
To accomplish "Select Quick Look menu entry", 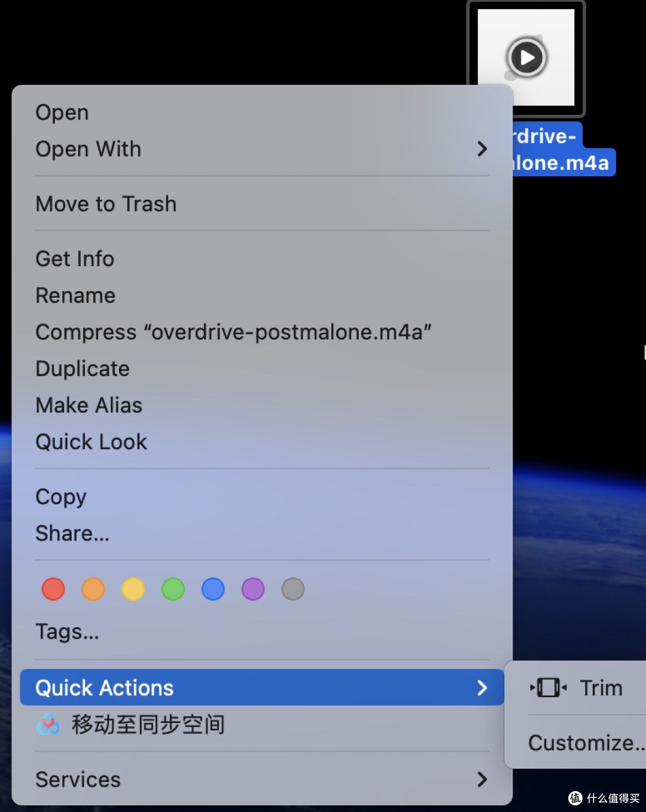I will point(91,442).
